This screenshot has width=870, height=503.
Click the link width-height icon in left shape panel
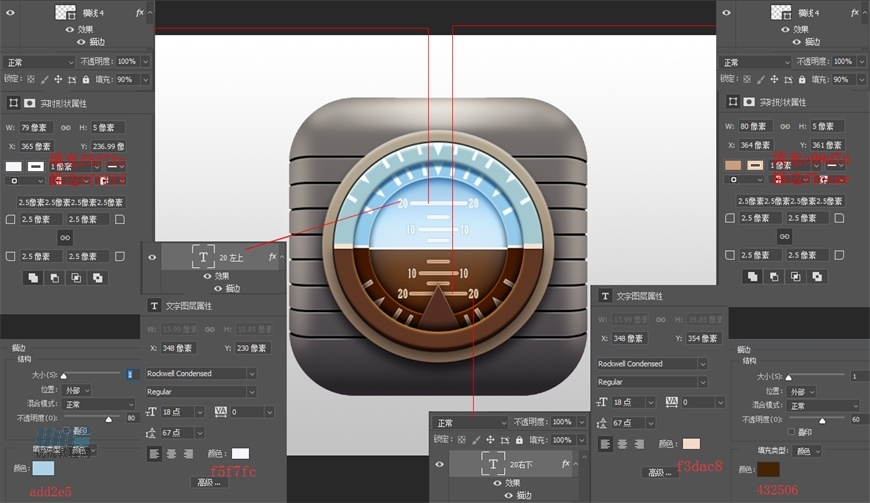(x=66, y=127)
